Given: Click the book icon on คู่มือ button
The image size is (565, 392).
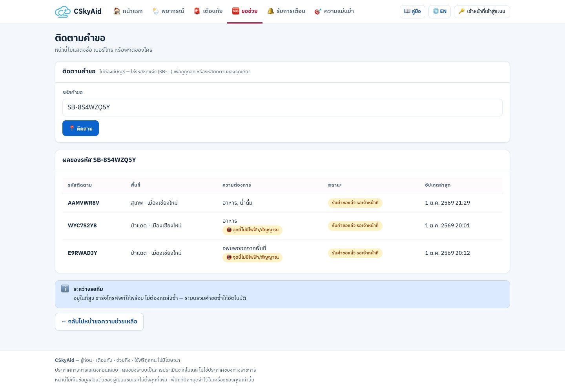Looking at the screenshot, I should 407,11.
